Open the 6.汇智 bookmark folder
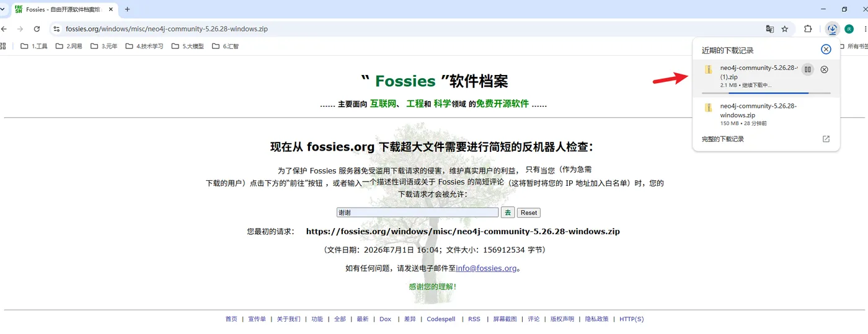Screen dimensions: 868x334 [225, 46]
